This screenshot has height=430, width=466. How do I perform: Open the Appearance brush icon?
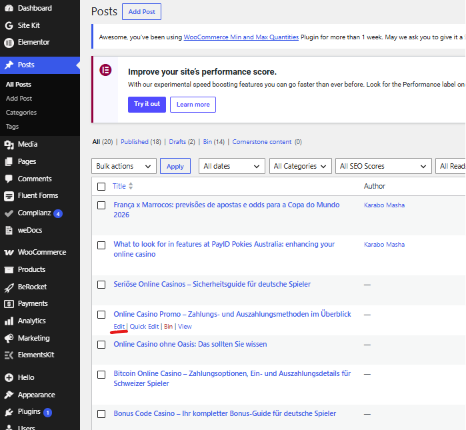click(9, 395)
